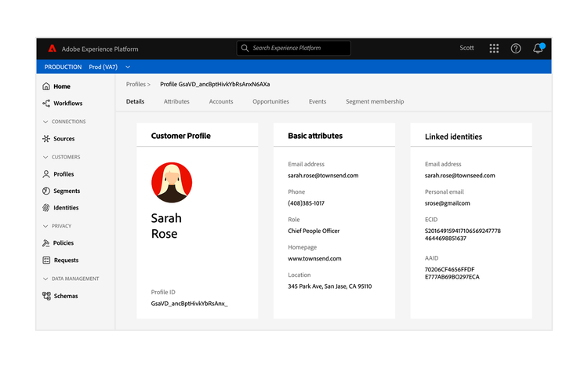Click the Search Experience Platform field

click(294, 48)
